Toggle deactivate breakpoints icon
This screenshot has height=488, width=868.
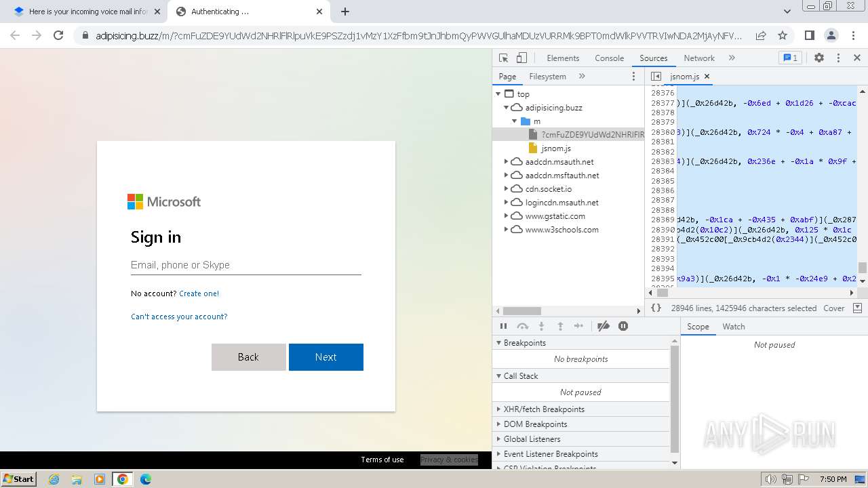coord(603,326)
